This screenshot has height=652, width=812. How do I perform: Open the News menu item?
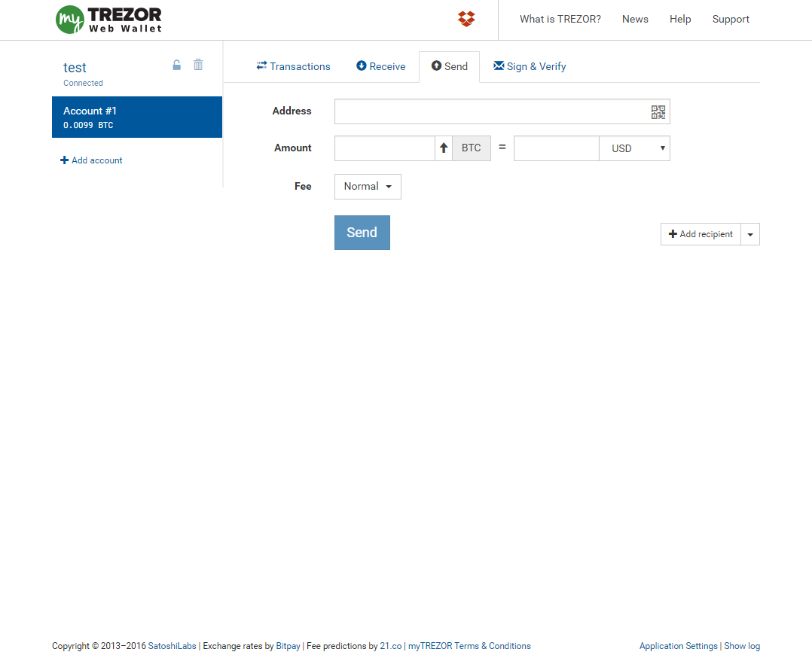635,19
